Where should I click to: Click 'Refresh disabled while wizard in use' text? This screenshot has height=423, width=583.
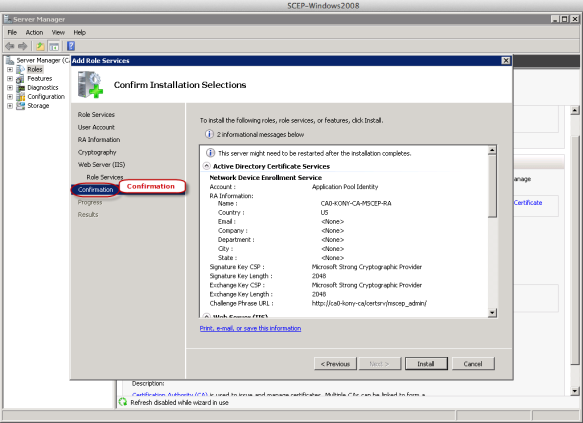[179, 403]
